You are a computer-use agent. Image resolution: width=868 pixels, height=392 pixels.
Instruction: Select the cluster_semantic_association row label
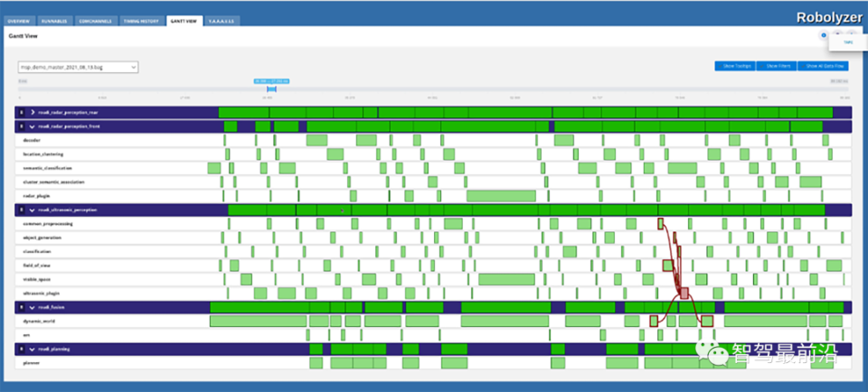click(x=53, y=182)
